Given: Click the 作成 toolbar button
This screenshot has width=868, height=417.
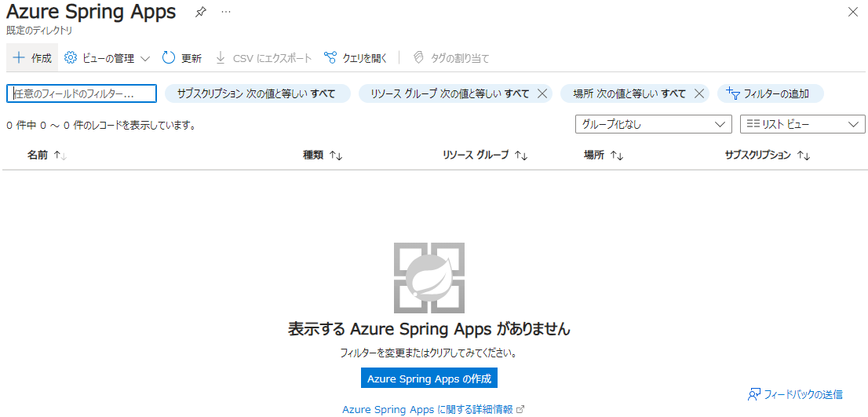Looking at the screenshot, I should click(32, 57).
